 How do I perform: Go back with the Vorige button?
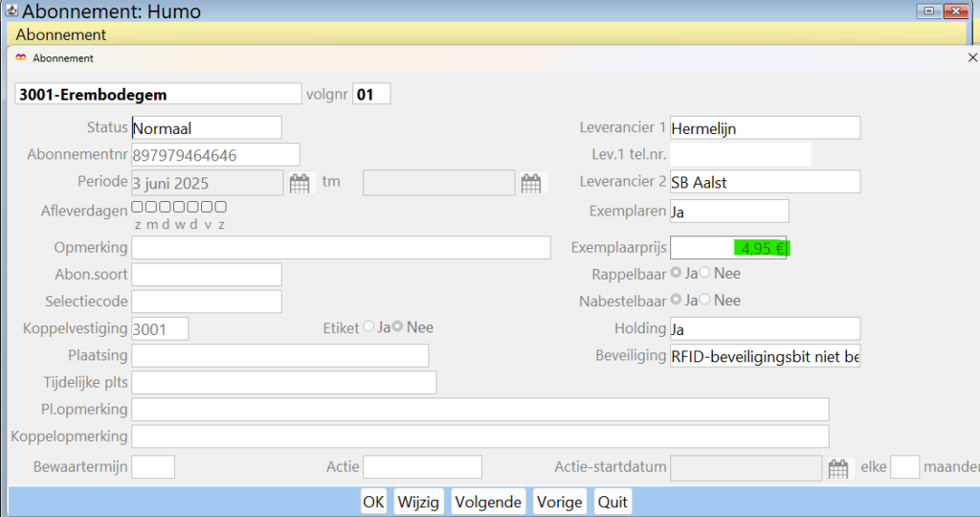[560, 502]
